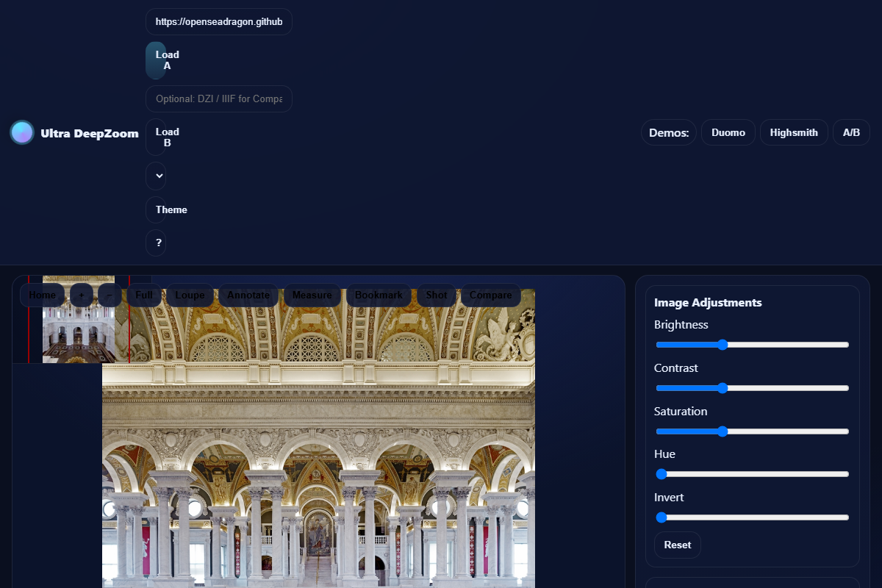
Task: Enter fullscreen with the Full button
Action: click(x=144, y=295)
